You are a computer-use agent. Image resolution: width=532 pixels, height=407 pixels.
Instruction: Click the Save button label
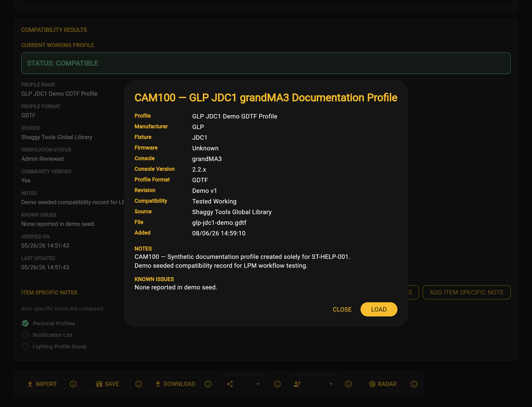point(112,384)
